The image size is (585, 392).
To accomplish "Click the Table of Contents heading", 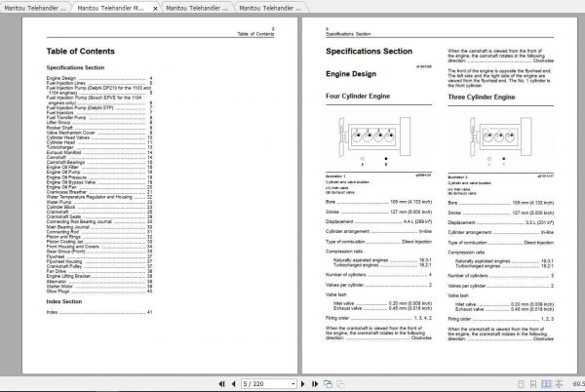I will point(81,52).
